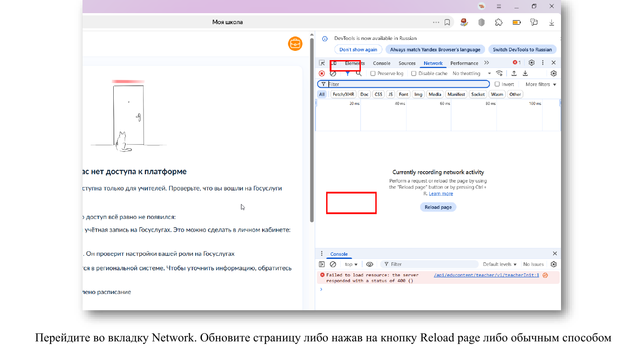The height and width of the screenshot is (362, 644).
Task: Open console settings gear
Action: click(554, 264)
